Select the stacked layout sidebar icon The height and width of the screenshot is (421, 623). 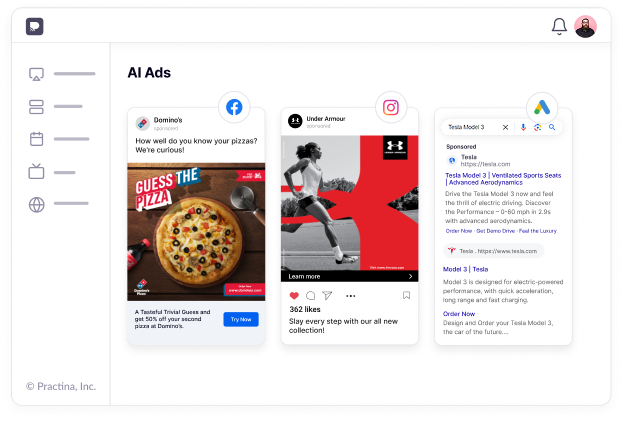(36, 107)
